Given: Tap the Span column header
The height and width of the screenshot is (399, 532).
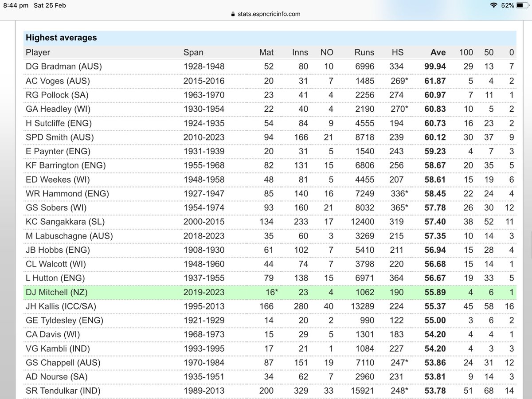Looking at the screenshot, I should (x=193, y=52).
